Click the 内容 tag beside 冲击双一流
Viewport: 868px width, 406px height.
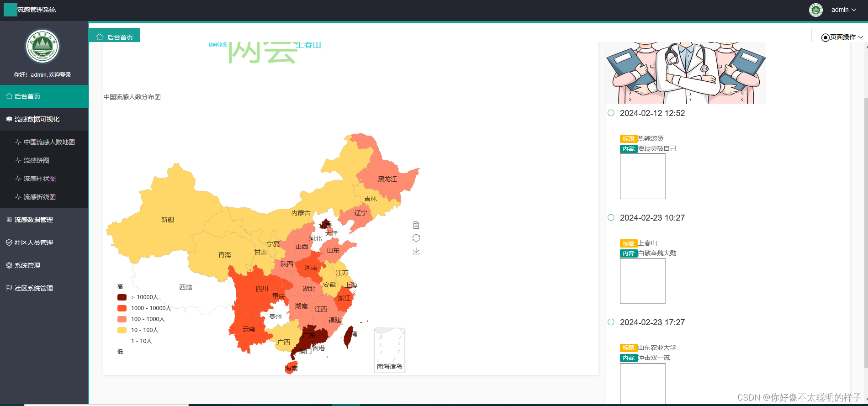click(629, 358)
